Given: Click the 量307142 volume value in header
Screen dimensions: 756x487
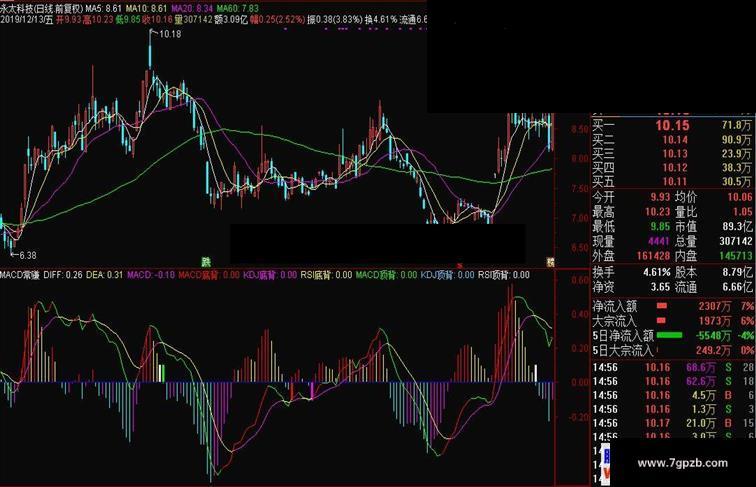Looking at the screenshot, I should pos(193,20).
